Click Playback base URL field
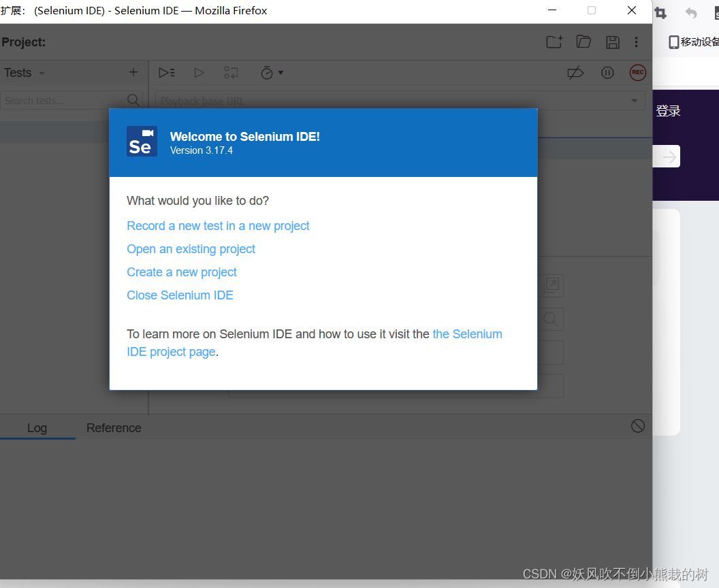 400,100
